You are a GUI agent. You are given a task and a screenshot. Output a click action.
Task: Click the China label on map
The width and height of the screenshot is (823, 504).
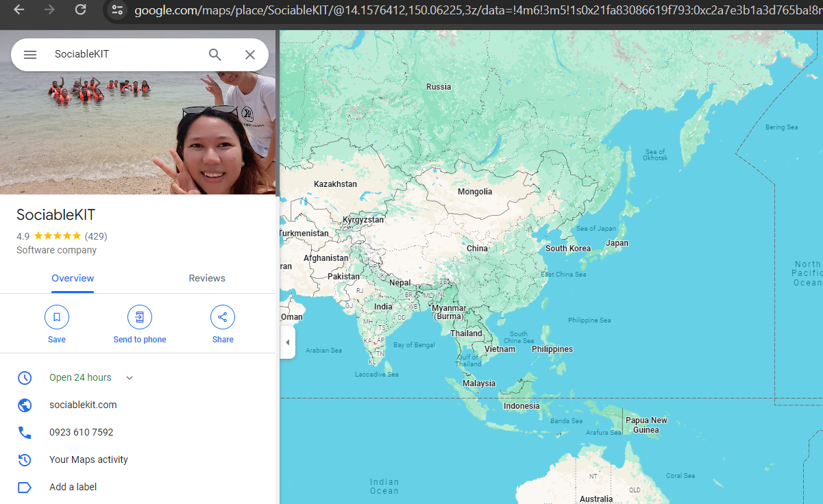coord(477,249)
